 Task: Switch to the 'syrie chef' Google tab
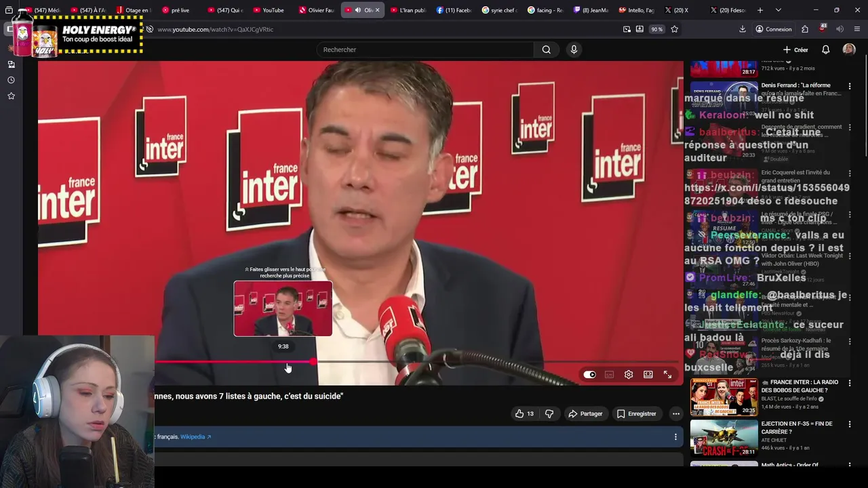click(500, 10)
